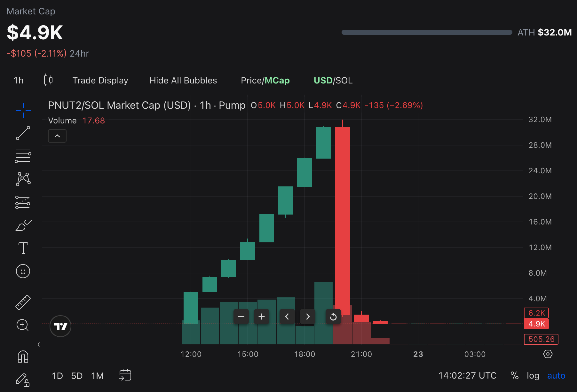Image resolution: width=577 pixels, height=392 pixels.
Task: Click Hide All Bubbles
Action: click(183, 80)
